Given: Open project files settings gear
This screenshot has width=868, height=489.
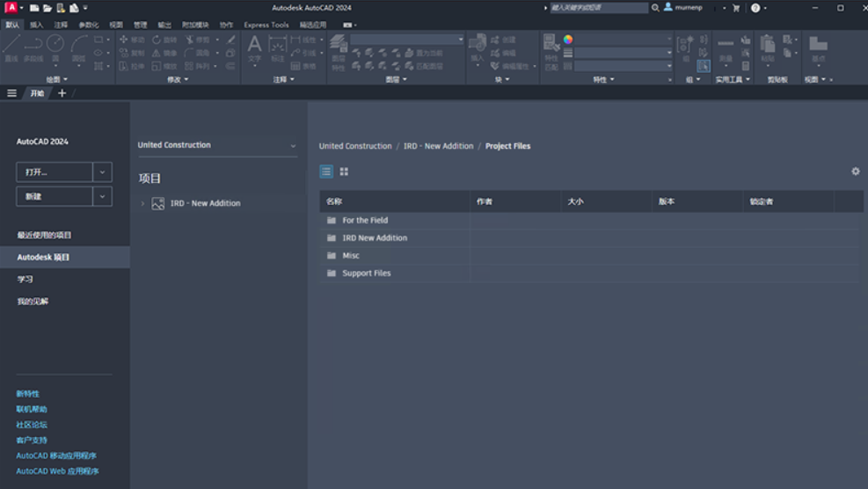Looking at the screenshot, I should tap(856, 172).
